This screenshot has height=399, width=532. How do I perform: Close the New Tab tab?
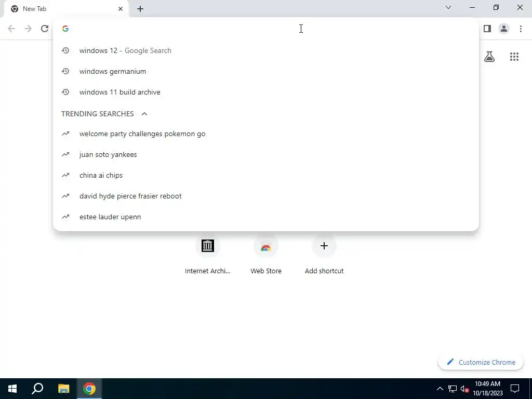(121, 9)
